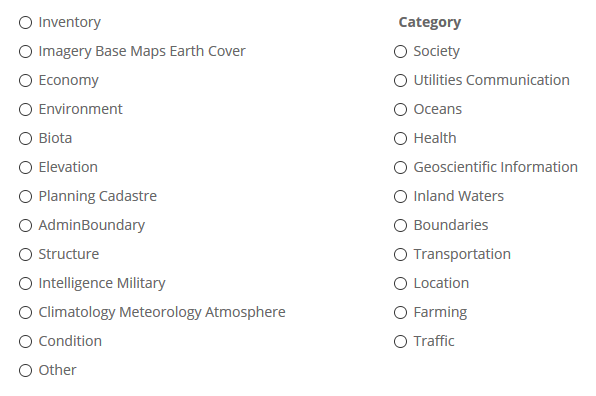
Task: Pick the AdminBoundary option
Action: tap(25, 225)
